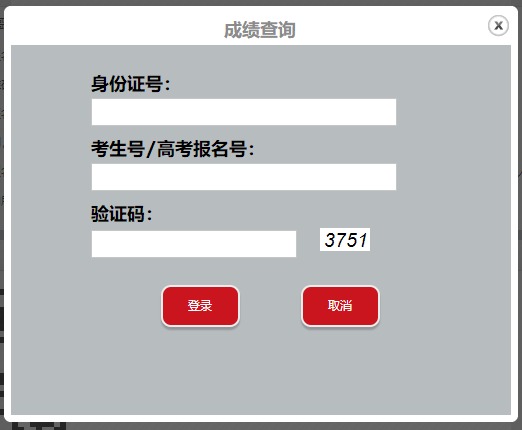Click white dialog header left of title
The image size is (522, 430).
[113, 27]
